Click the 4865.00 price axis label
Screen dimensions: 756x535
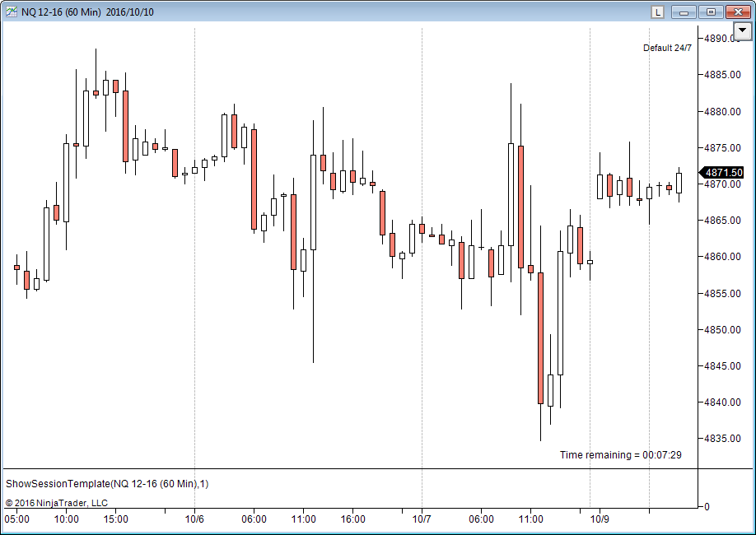722,221
